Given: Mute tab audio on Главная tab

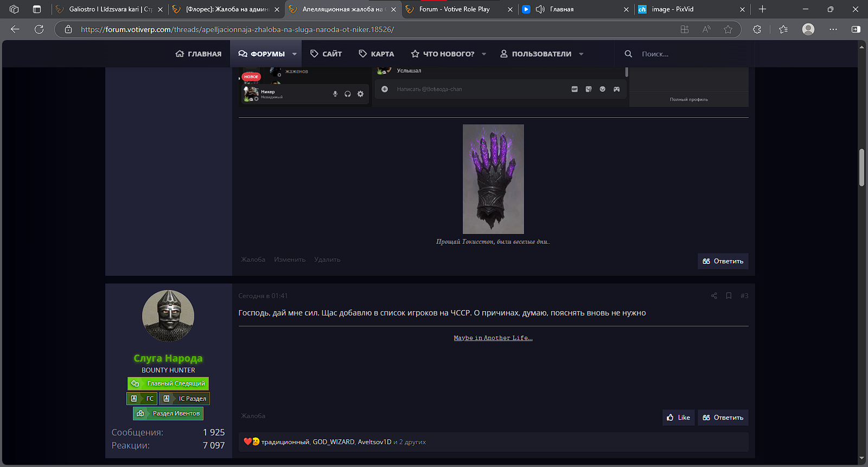Looking at the screenshot, I should (x=540, y=9).
